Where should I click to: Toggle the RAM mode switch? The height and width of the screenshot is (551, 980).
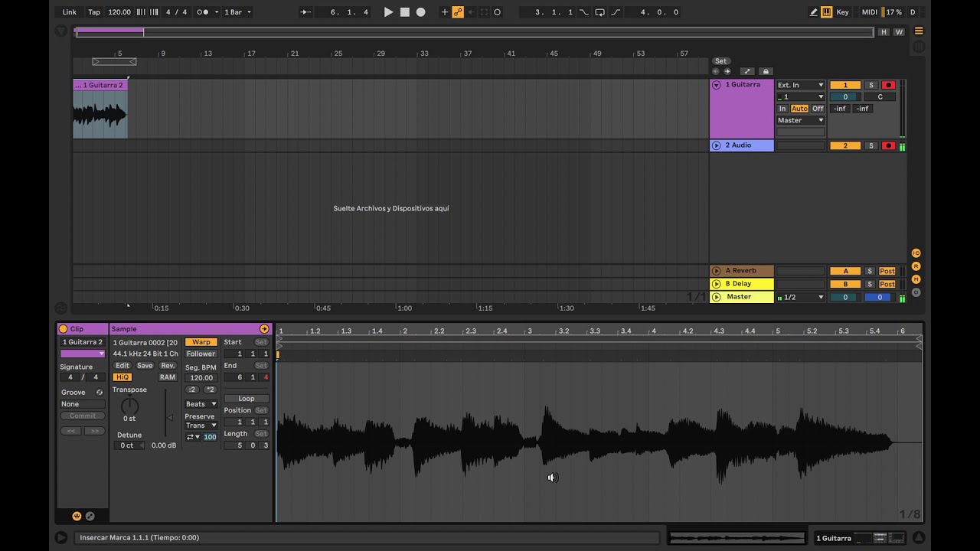[x=168, y=377]
